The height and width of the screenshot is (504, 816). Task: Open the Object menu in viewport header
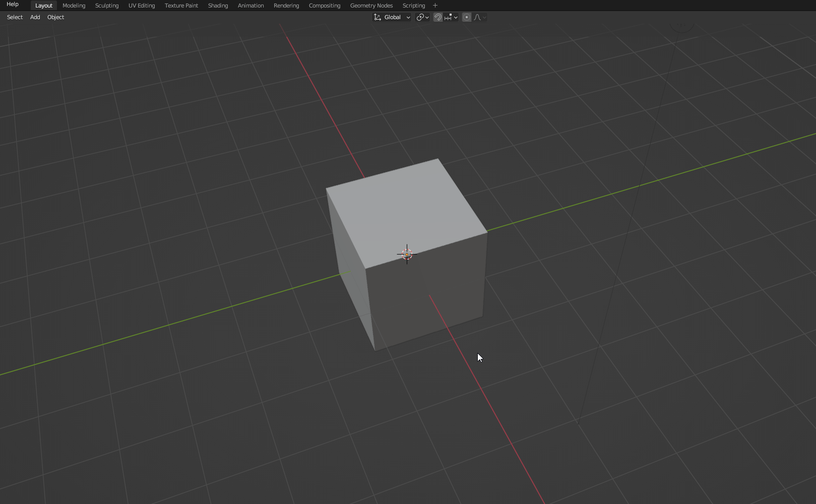pos(55,17)
